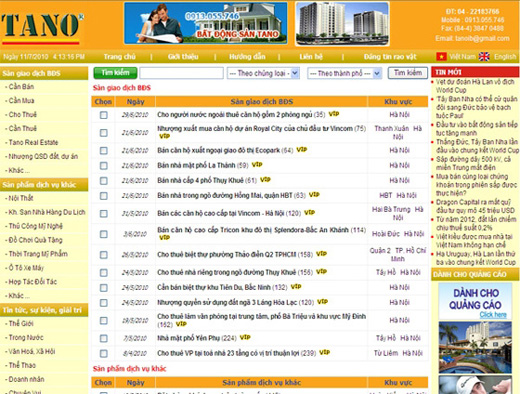This screenshot has height=394, width=520.
Task: Select checkbox for Nhà mặt phố Yên Phụ
Action: click(104, 338)
